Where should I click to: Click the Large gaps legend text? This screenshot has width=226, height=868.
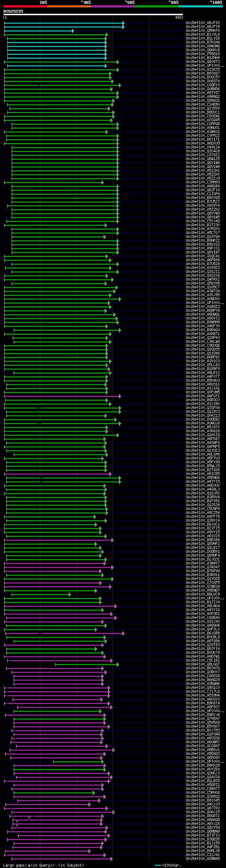tap(44, 865)
